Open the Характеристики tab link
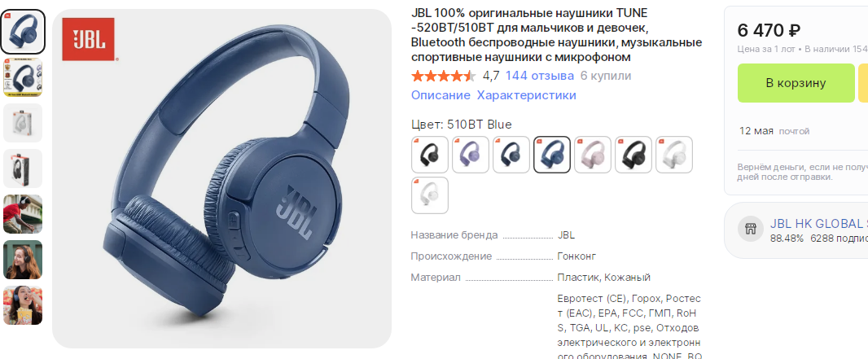The image size is (868, 359). pos(527,95)
